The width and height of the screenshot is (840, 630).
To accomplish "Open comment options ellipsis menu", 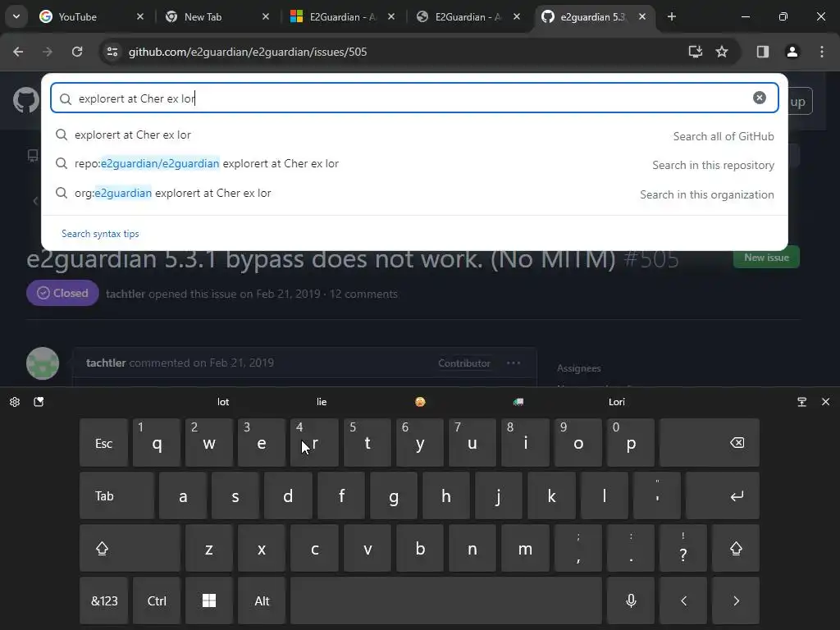I will pyautogui.click(x=514, y=363).
